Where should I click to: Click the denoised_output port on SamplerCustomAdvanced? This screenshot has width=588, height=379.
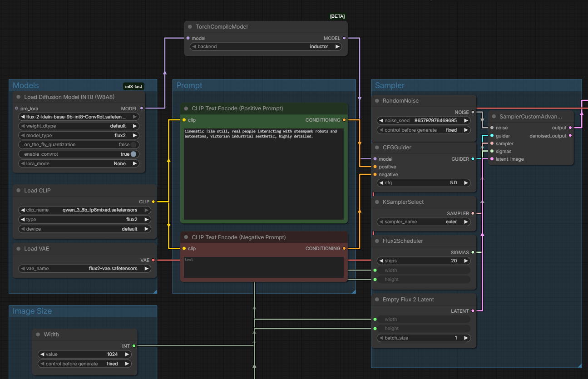[570, 136]
